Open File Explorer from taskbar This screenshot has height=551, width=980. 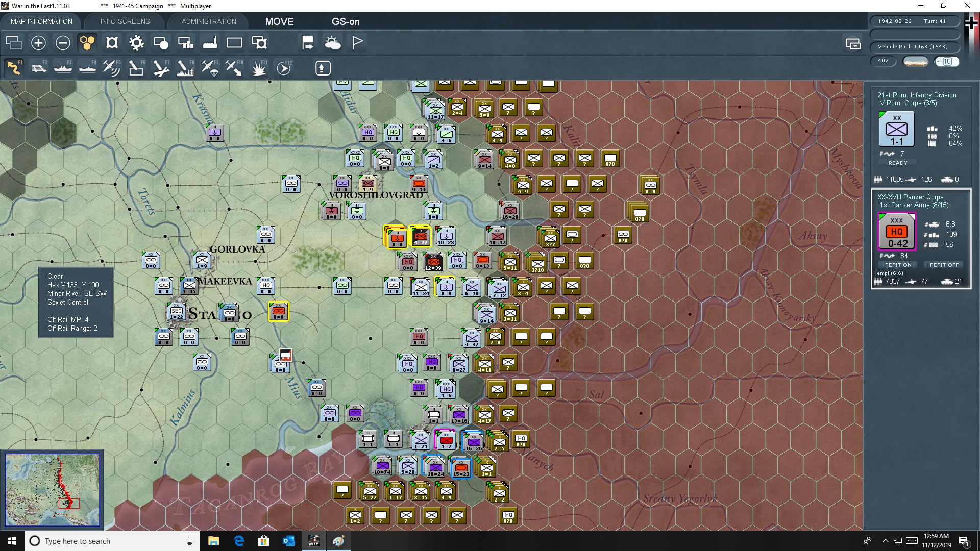[x=213, y=541]
